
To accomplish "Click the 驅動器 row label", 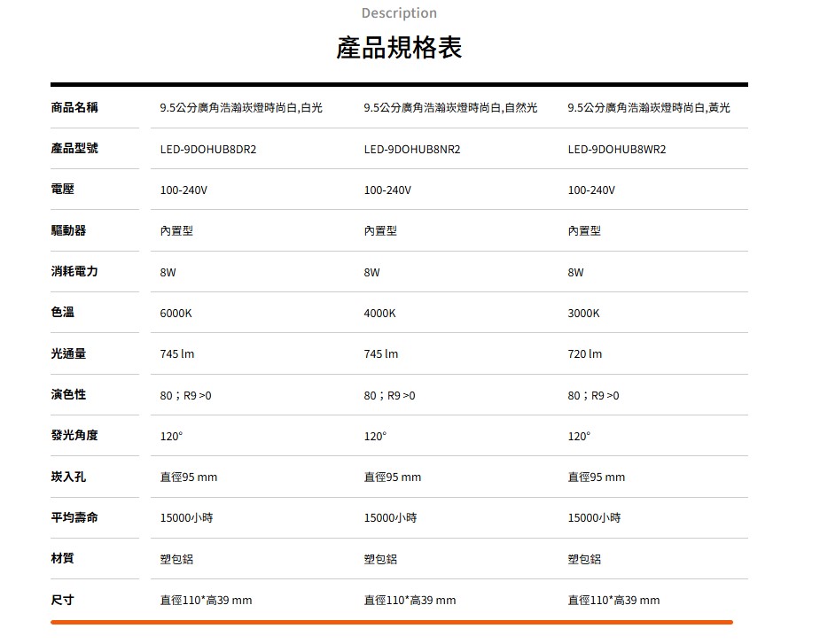I will pos(68,230).
